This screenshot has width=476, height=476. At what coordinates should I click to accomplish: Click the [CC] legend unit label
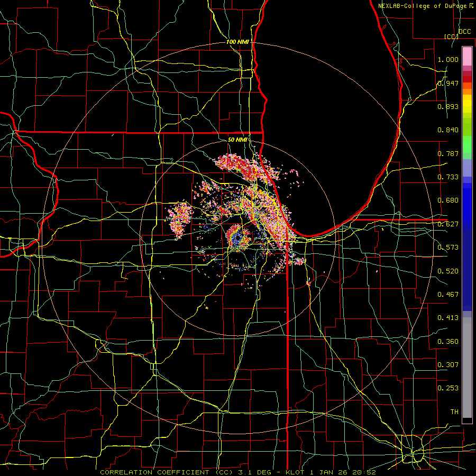tap(452, 36)
